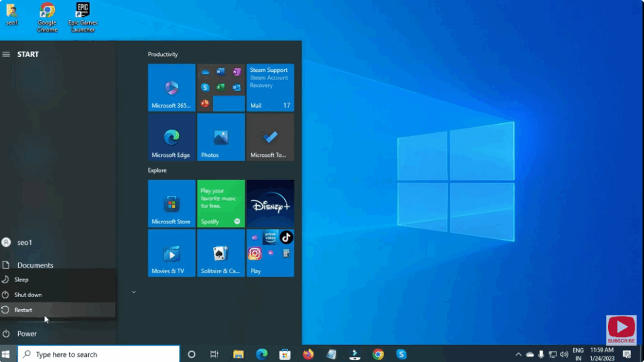Click the Instagram icon in Play tile
The width and height of the screenshot is (644, 362).
point(255,253)
